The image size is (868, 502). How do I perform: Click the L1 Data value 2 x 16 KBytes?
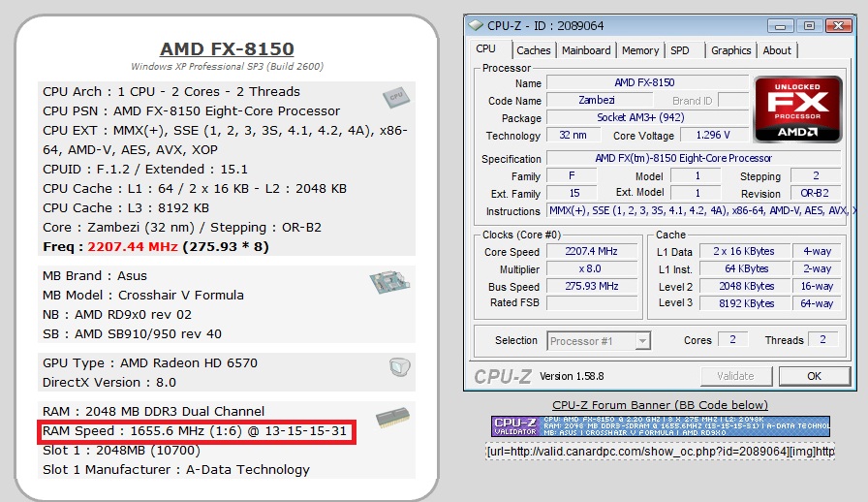click(744, 252)
